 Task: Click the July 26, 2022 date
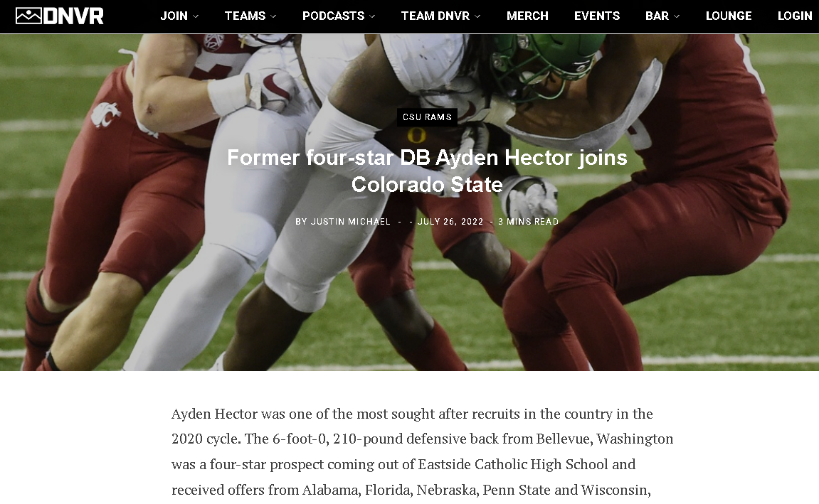tap(450, 221)
